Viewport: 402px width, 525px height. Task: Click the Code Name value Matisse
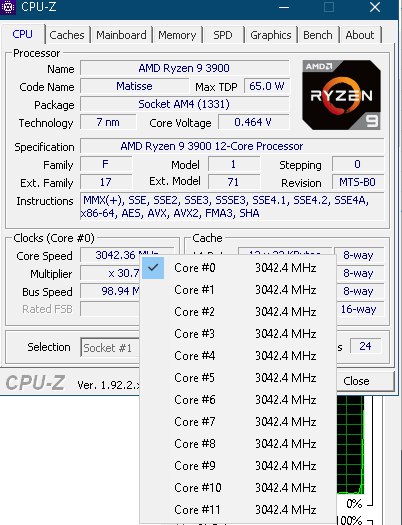tap(134, 86)
